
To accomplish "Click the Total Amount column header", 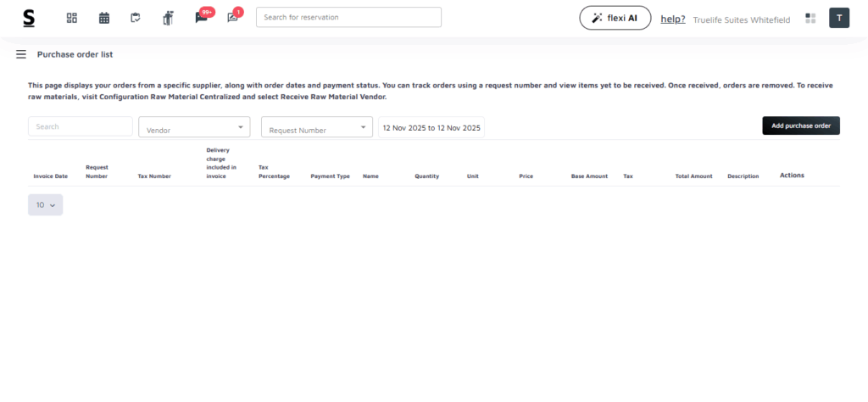I will (x=693, y=176).
